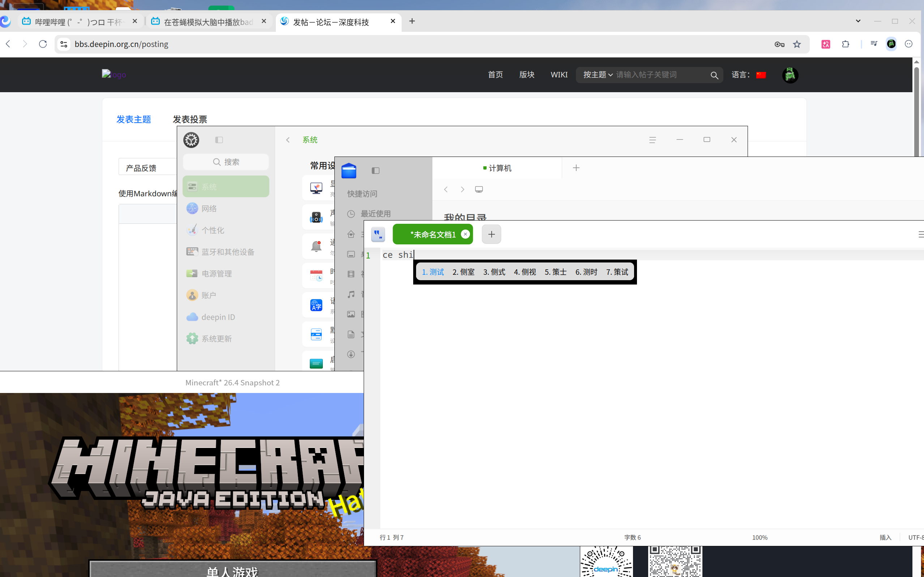Go back in Settings breadcrumb arrow

[288, 140]
